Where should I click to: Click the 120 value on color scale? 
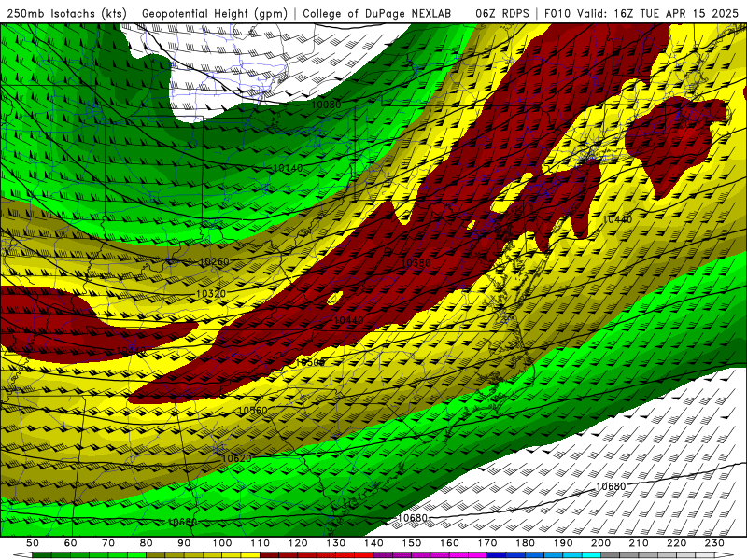[x=298, y=543]
